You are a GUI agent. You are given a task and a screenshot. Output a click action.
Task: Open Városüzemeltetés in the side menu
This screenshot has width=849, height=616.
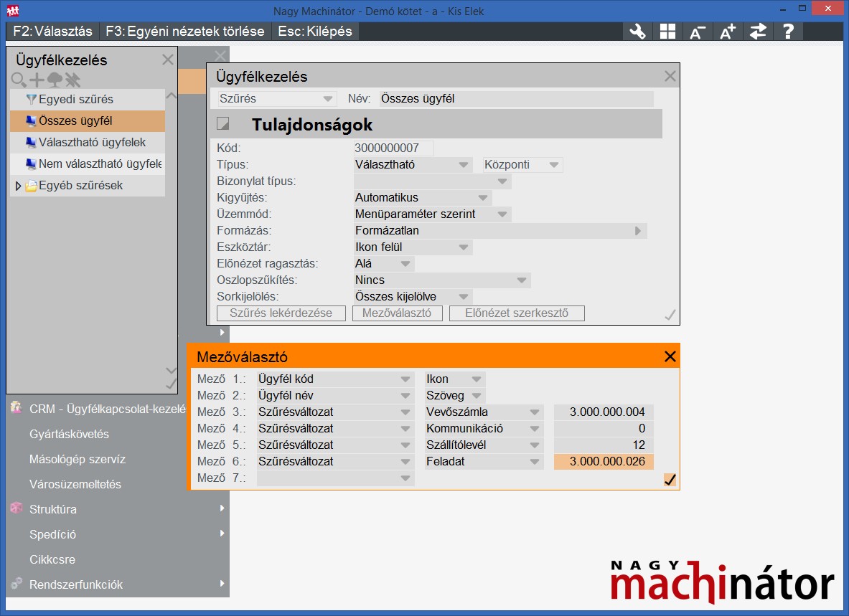click(x=75, y=484)
